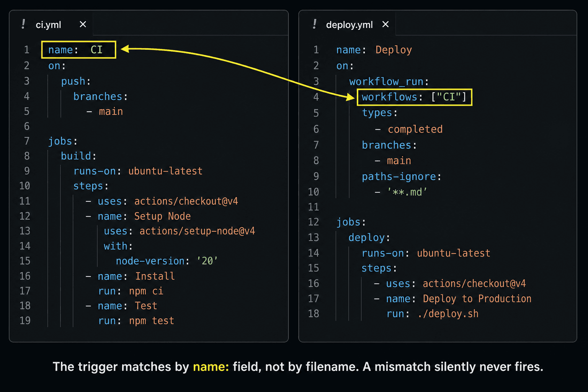The image size is (588, 392).
Task: Click 'paths-ignore:' in deploy.yml
Action: click(x=402, y=176)
